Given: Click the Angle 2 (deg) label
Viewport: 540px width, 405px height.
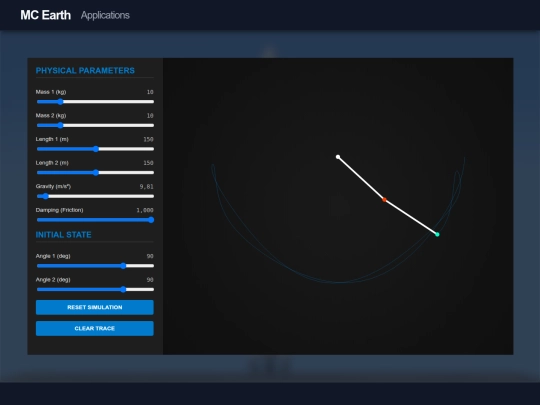Looking at the screenshot, I should (x=53, y=280).
